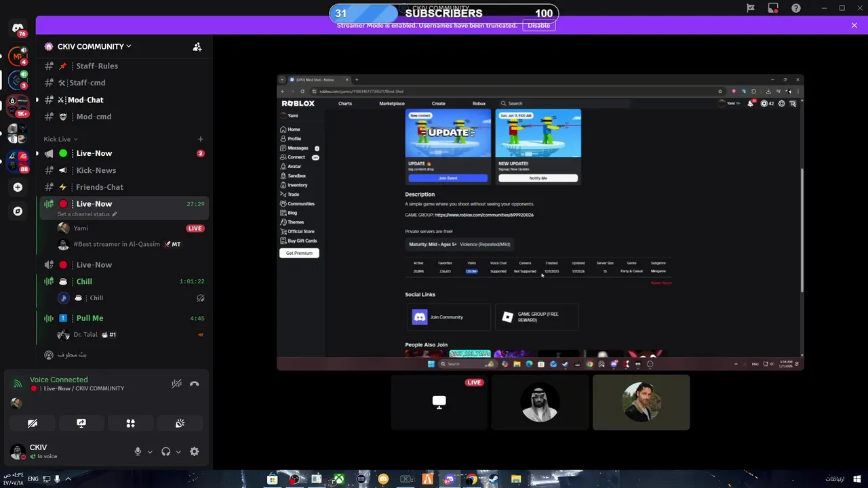Create channel in Kick Live category

point(200,139)
